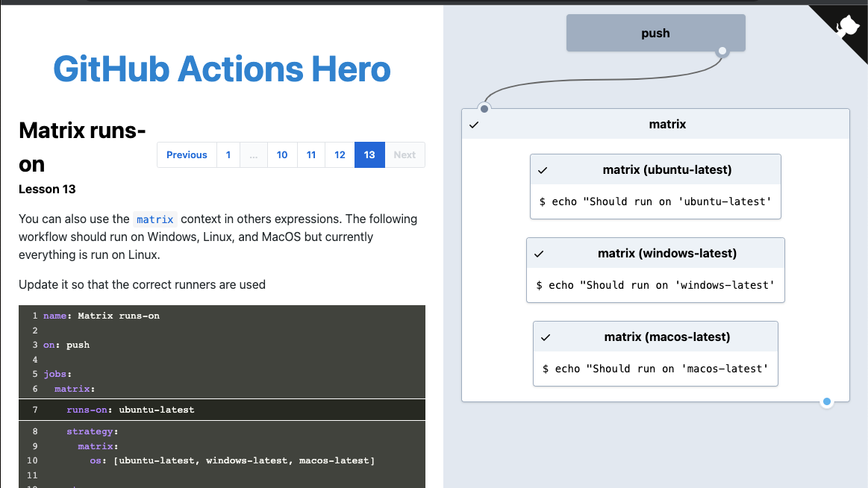Click the Lesson 13 subtitle
Image resolution: width=868 pixels, height=488 pixels.
(47, 190)
